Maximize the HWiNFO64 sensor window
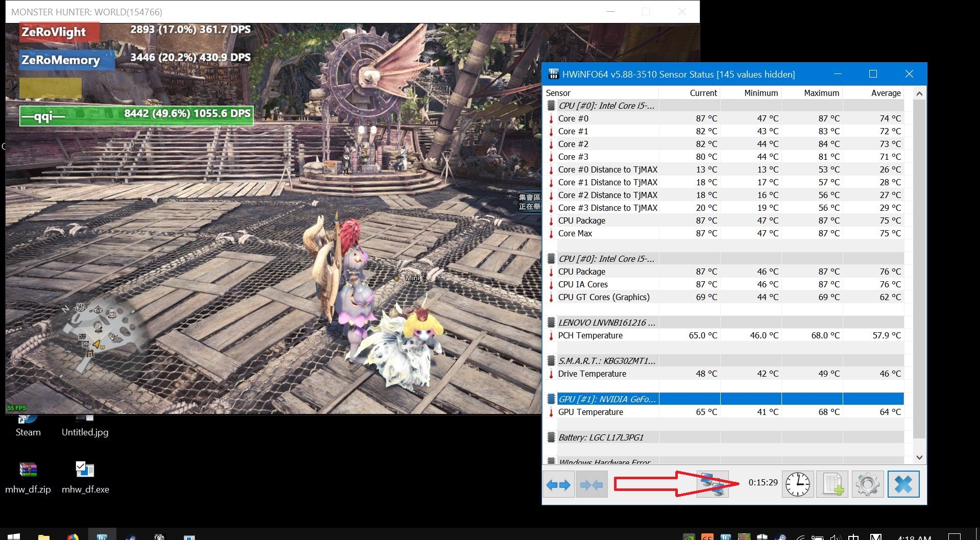980x540 pixels. (x=873, y=74)
